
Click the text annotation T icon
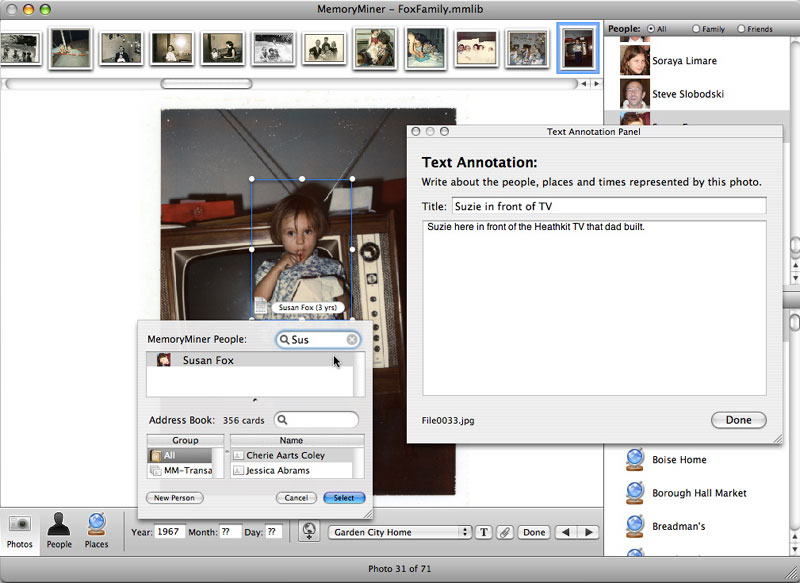click(484, 532)
